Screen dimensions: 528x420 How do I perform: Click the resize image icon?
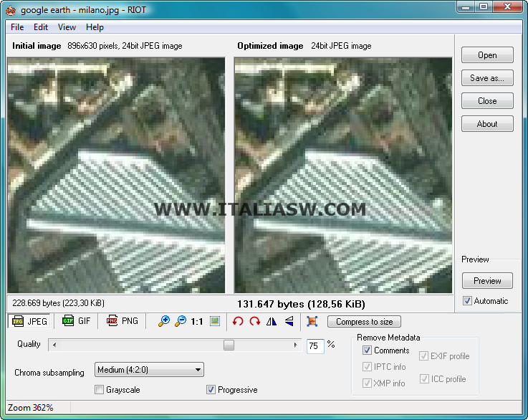coord(312,321)
